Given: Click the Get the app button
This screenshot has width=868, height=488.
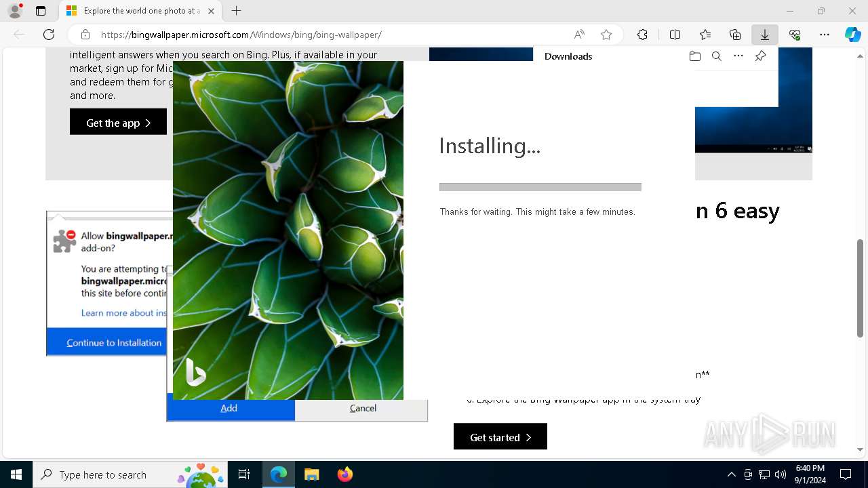Looking at the screenshot, I should point(118,122).
